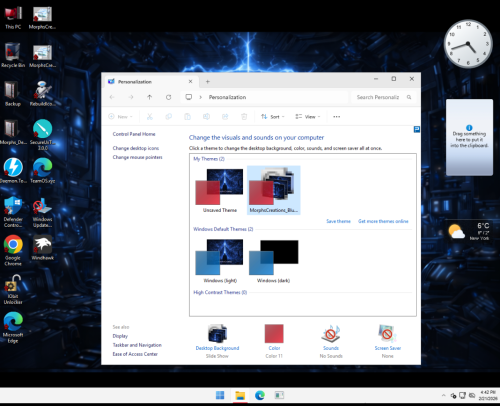This screenshot has height=406, width=500.
Task: Open Ease of Access Center link
Action: pos(135,354)
